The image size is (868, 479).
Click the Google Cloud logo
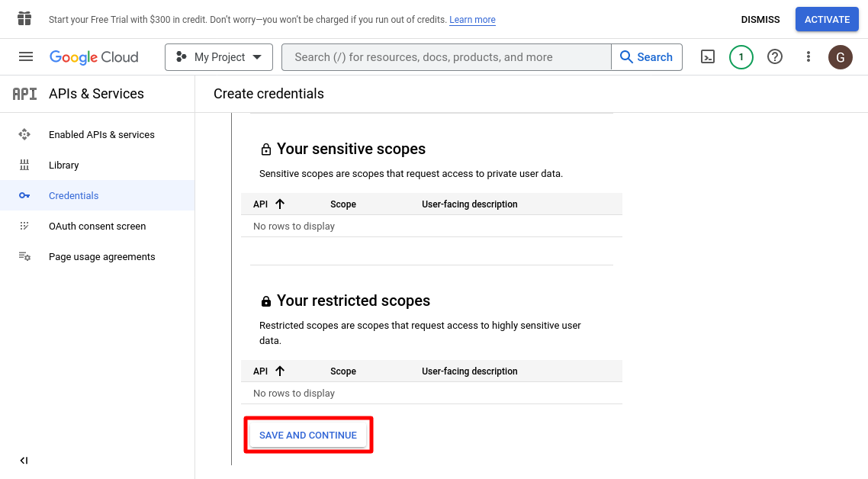94,57
